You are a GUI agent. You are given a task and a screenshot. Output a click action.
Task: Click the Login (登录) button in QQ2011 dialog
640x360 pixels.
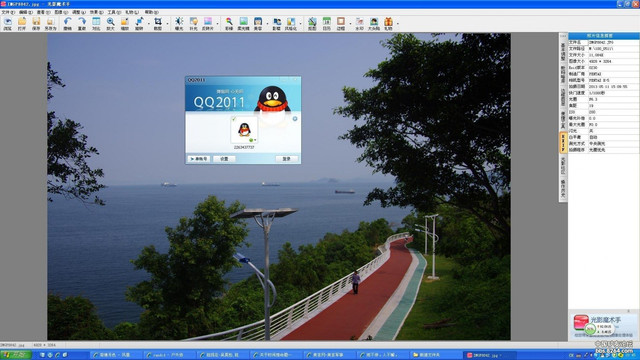287,159
